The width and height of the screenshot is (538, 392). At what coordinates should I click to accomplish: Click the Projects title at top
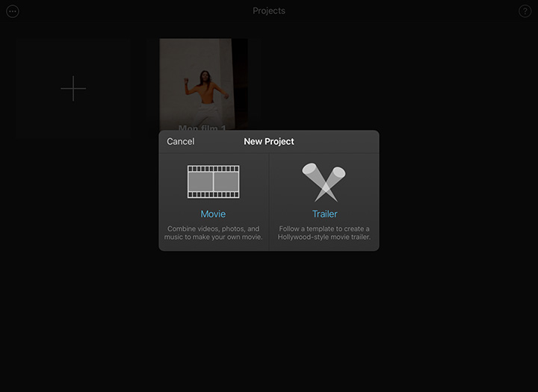tap(269, 11)
